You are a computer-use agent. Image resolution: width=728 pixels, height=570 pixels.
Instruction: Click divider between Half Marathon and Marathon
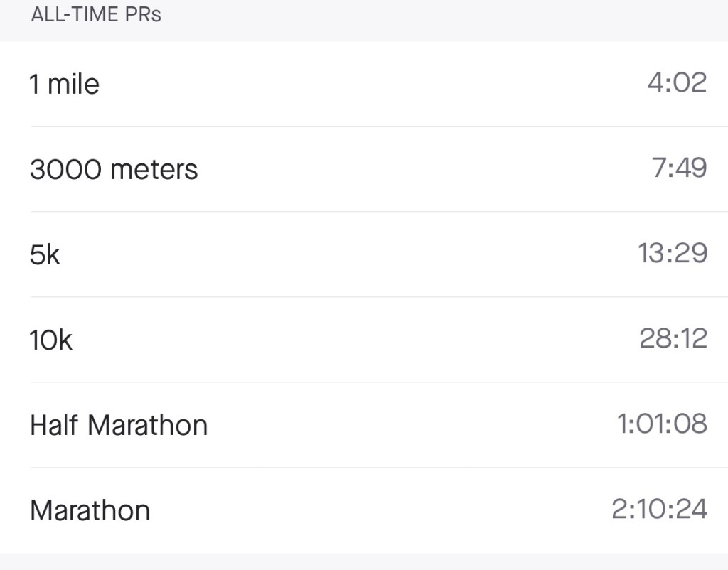pyautogui.click(x=377, y=468)
